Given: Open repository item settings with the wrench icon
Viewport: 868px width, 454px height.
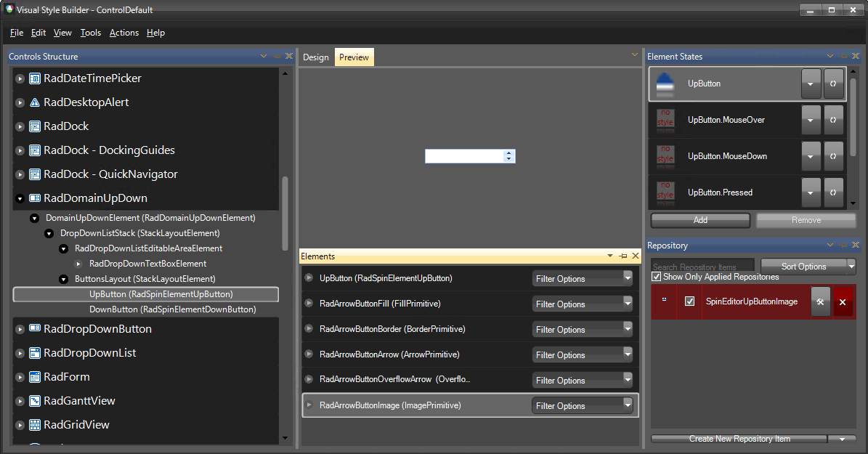Looking at the screenshot, I should tap(820, 301).
